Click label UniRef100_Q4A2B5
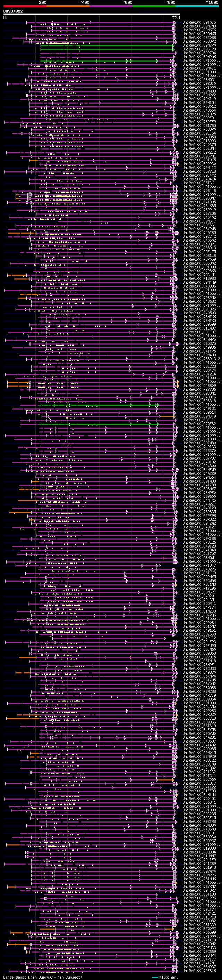Screen dimensions: 222x980 pyautogui.click(x=199, y=233)
